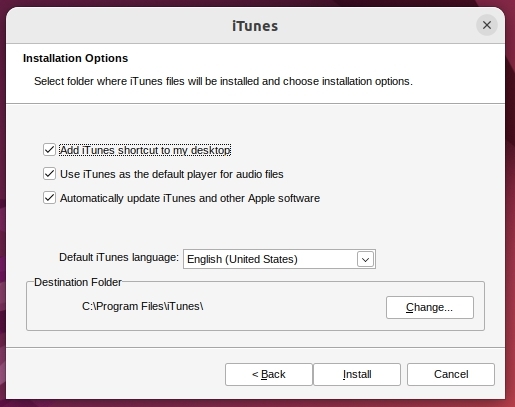The height and width of the screenshot is (407, 515).
Task: Start installation with the Install button
Action: coord(357,374)
